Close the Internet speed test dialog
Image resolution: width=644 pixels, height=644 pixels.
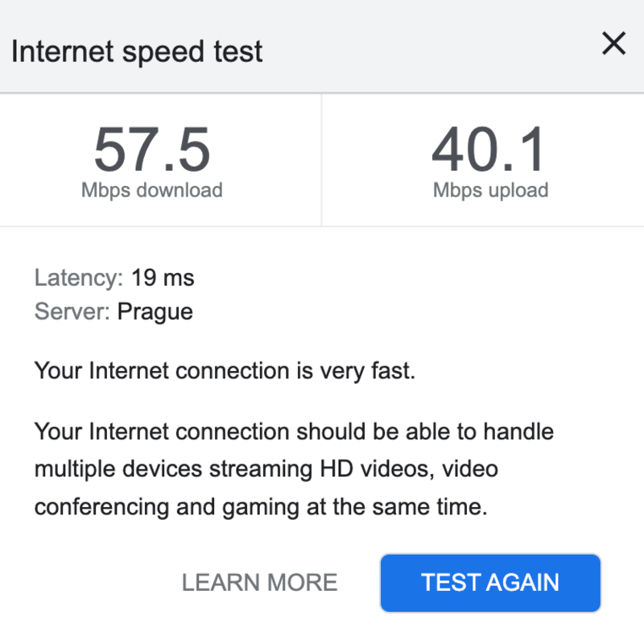coord(613,43)
